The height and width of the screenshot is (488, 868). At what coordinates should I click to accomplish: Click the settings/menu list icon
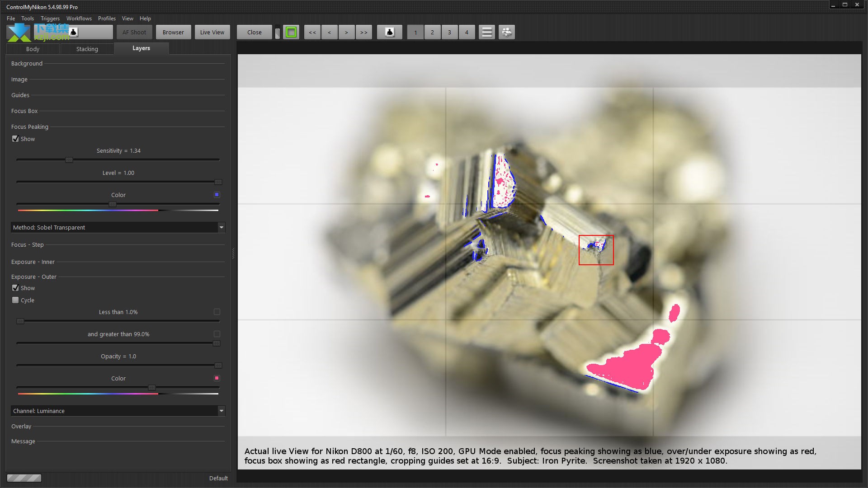pyautogui.click(x=486, y=32)
